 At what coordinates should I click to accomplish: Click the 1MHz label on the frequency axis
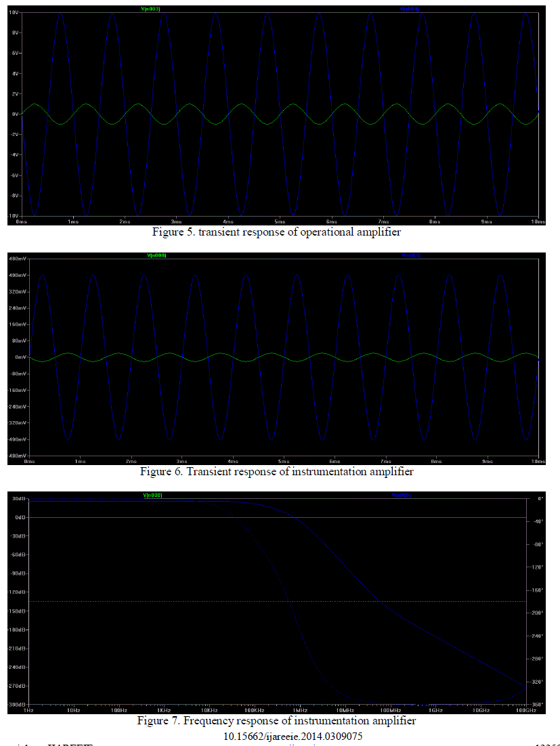tap(297, 710)
